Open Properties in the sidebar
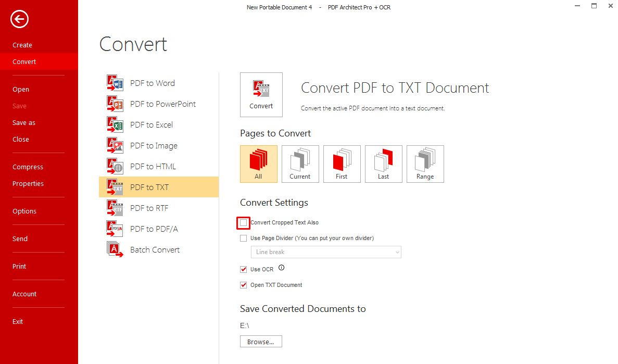This screenshot has width=618, height=364. (x=28, y=183)
